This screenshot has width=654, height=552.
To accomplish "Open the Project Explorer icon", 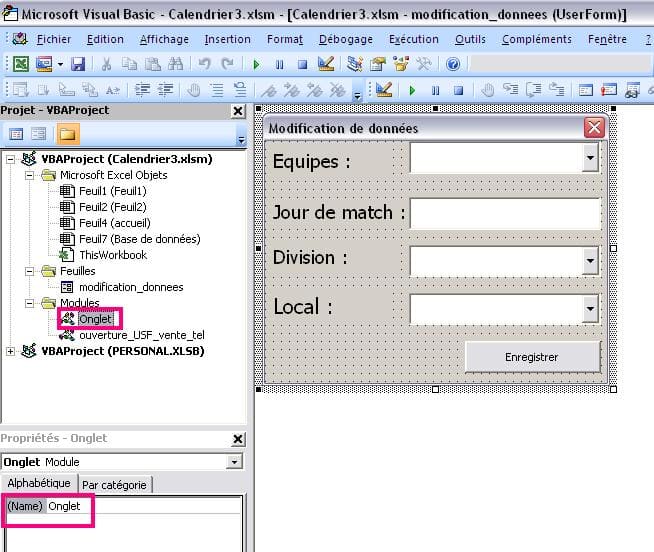I will click(355, 64).
